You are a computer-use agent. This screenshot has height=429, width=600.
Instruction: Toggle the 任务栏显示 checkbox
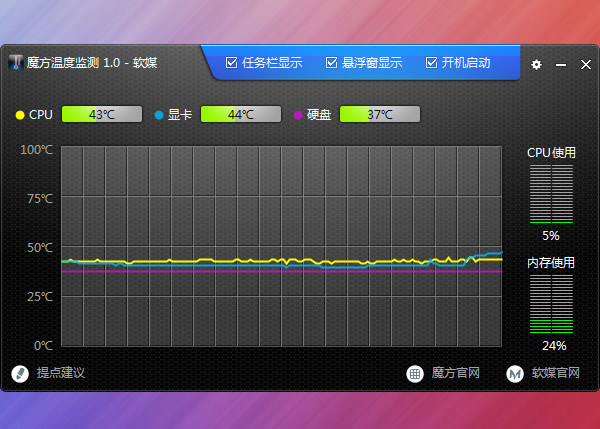click(x=232, y=62)
